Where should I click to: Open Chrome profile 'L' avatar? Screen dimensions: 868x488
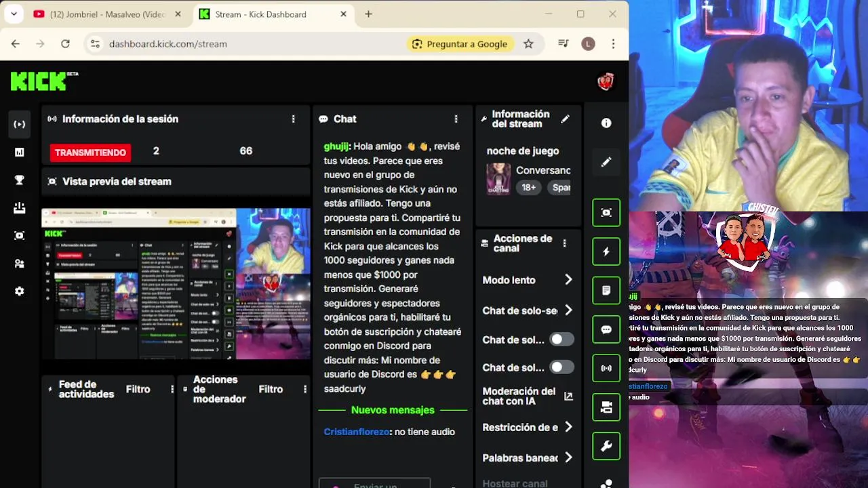coord(588,43)
